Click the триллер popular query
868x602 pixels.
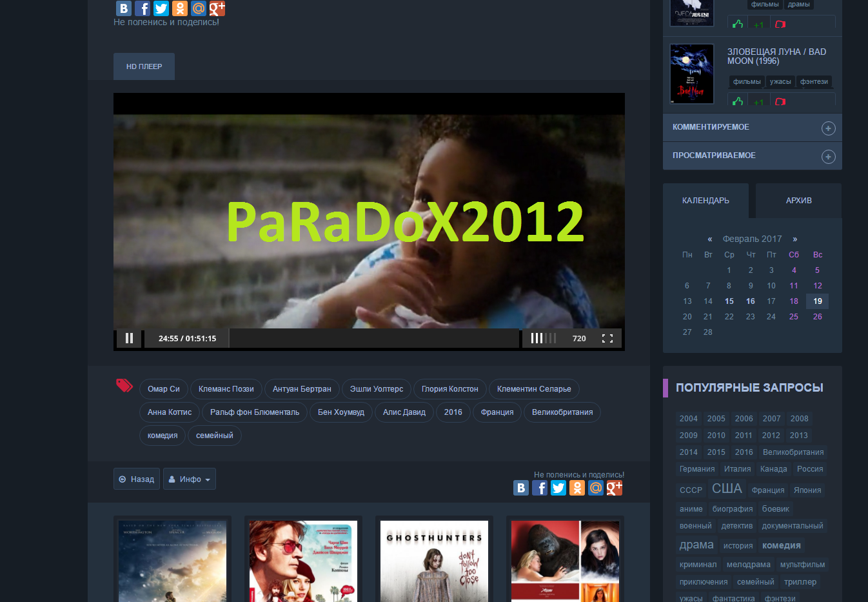tap(800, 582)
